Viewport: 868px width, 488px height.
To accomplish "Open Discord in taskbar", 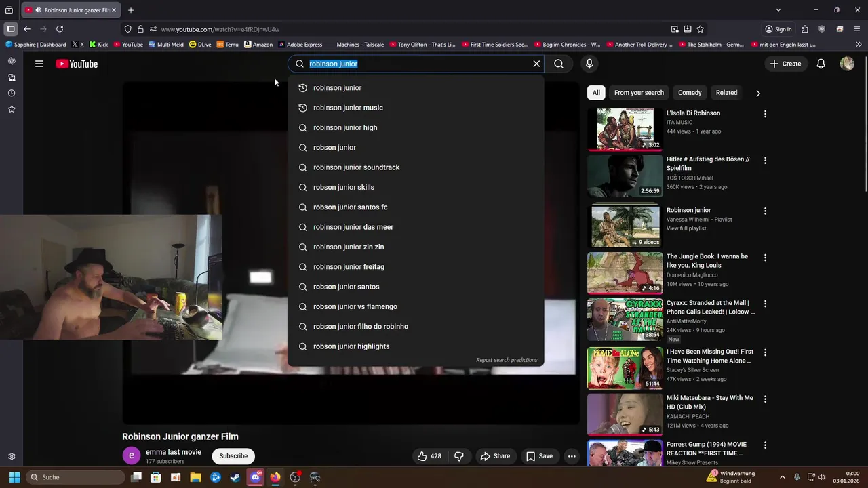I will (x=256, y=477).
